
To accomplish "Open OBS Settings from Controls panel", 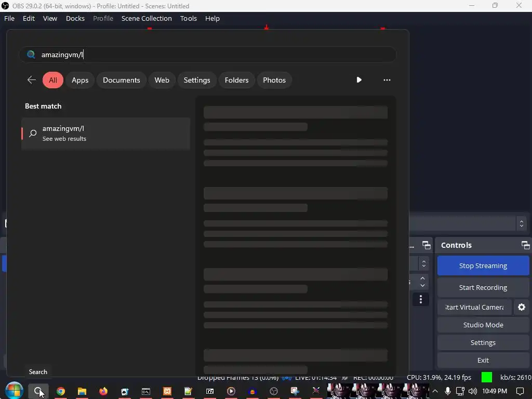I will pyautogui.click(x=483, y=342).
